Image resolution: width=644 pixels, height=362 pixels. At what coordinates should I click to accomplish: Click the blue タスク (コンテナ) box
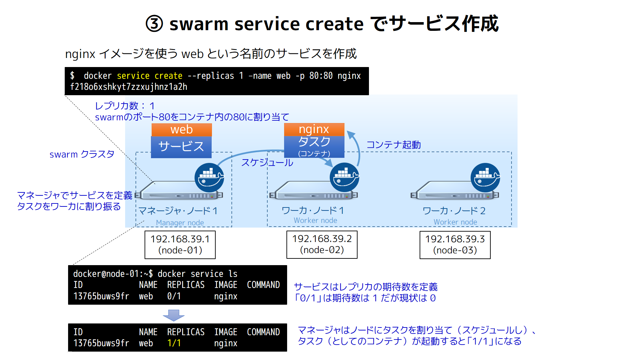tap(314, 146)
